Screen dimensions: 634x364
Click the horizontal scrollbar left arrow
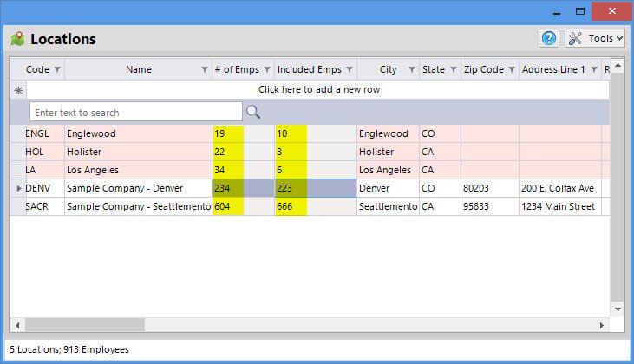click(x=17, y=325)
